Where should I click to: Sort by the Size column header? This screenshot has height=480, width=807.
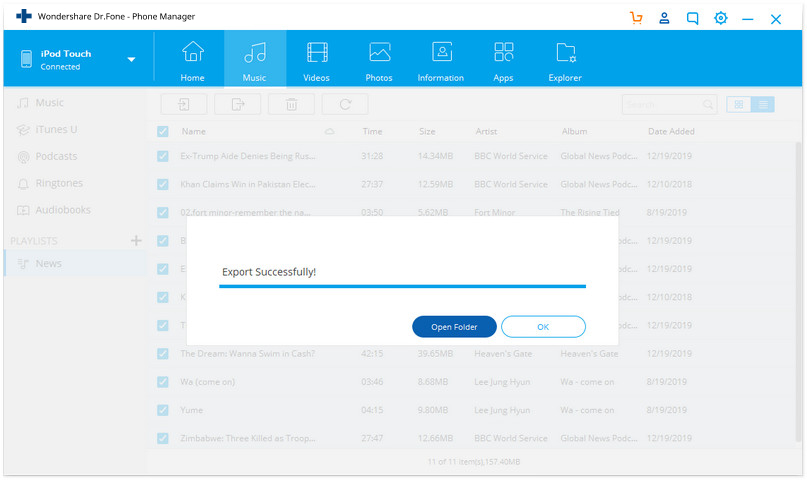click(427, 132)
